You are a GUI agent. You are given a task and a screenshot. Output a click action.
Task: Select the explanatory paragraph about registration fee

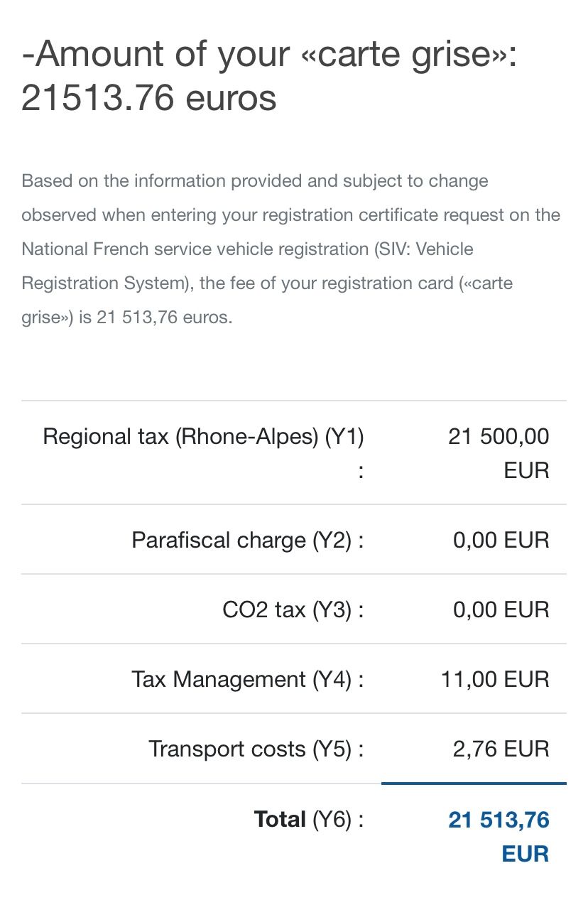pos(291,249)
